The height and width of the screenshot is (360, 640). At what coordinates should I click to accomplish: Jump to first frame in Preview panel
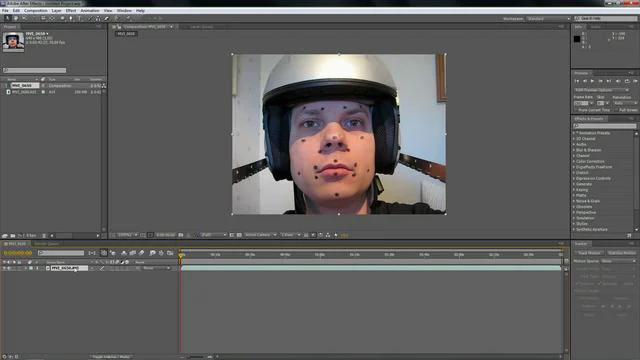(x=577, y=81)
